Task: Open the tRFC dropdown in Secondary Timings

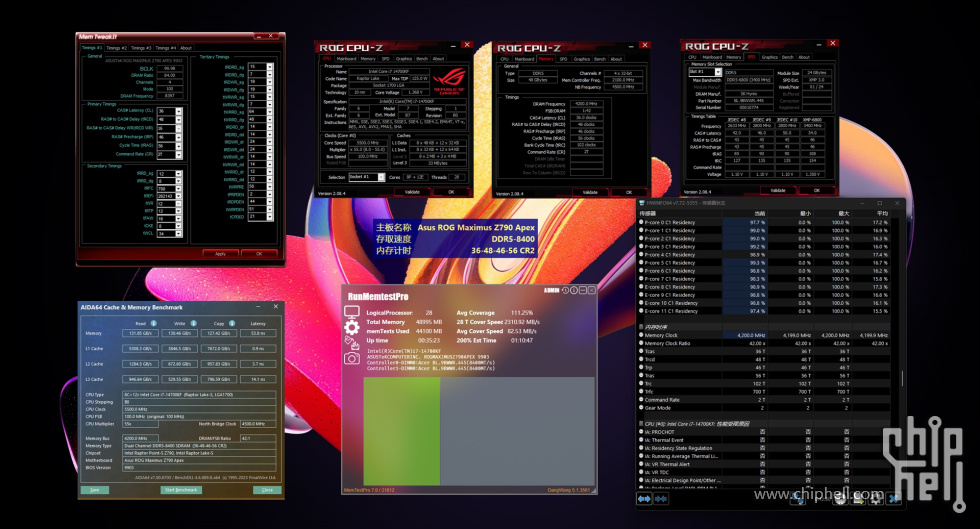Action: point(179,188)
